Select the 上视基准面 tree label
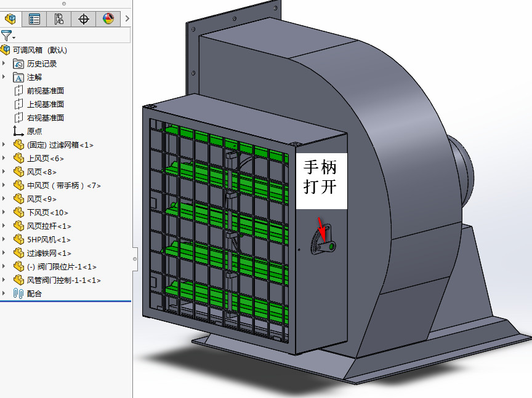The height and width of the screenshot is (398, 532). pyautogui.click(x=46, y=105)
